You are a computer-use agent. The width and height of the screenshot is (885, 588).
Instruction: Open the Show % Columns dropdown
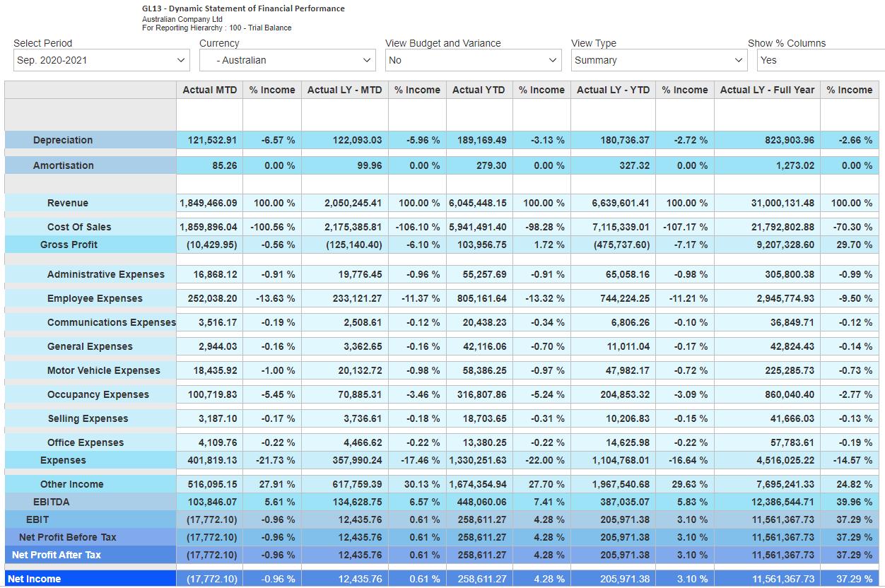coord(821,60)
